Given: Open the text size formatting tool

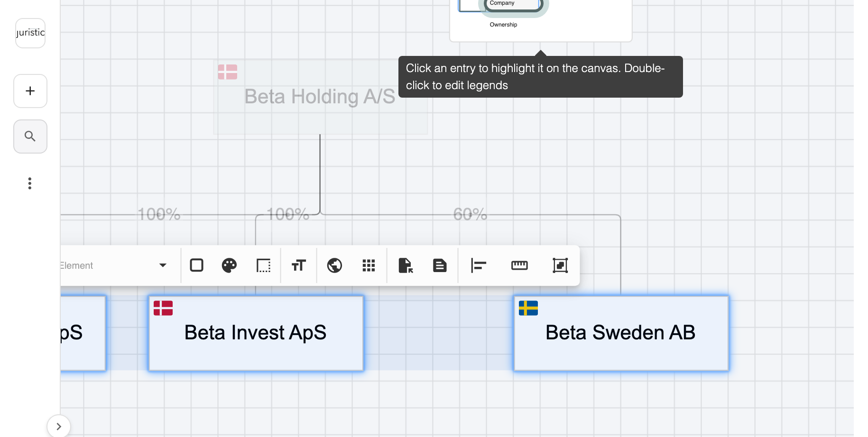Looking at the screenshot, I should point(299,265).
